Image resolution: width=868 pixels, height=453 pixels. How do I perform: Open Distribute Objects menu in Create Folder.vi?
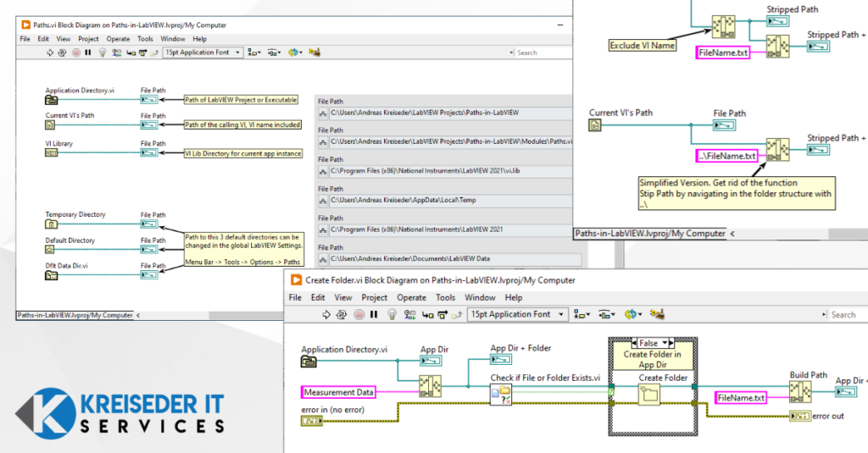606,314
